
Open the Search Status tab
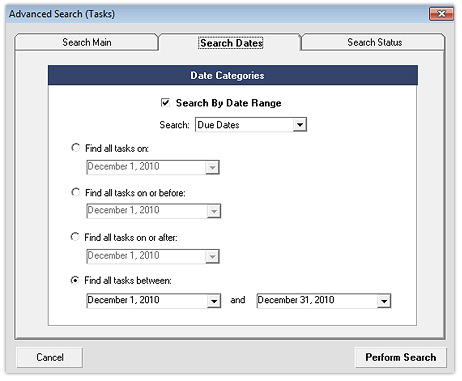pos(374,42)
